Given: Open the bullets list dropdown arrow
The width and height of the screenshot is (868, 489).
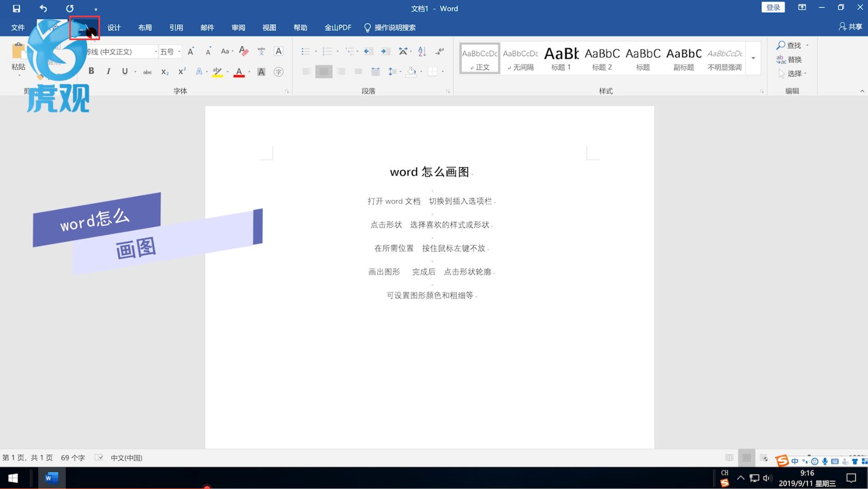Looking at the screenshot, I should point(316,51).
